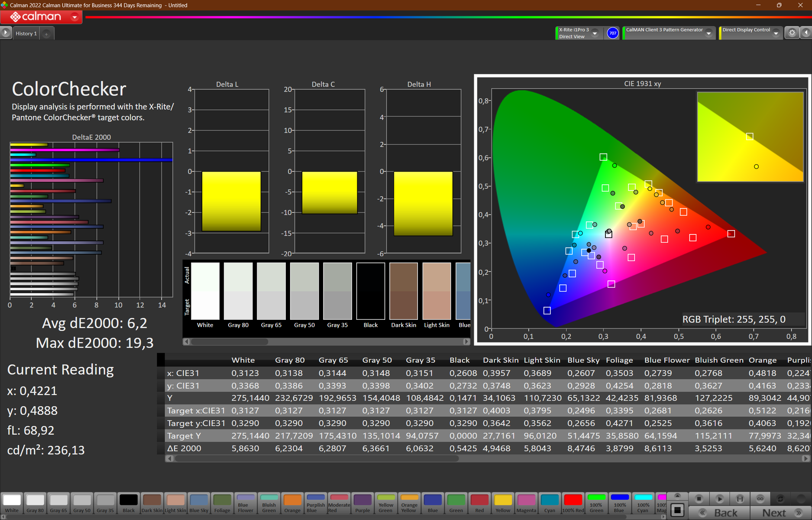The image size is (812, 520).
Task: Click the blue 707 meter indicator
Action: tap(612, 33)
